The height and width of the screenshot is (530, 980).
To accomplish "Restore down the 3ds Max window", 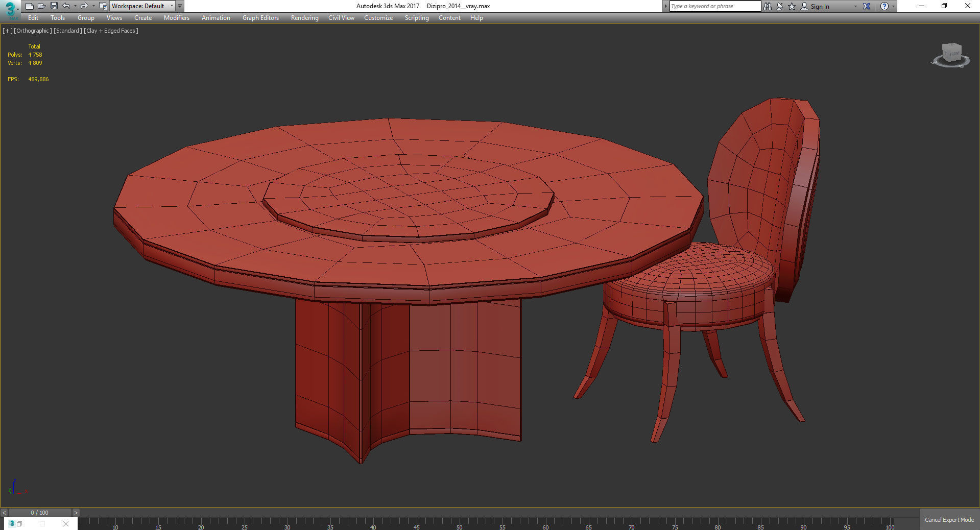I will click(944, 6).
